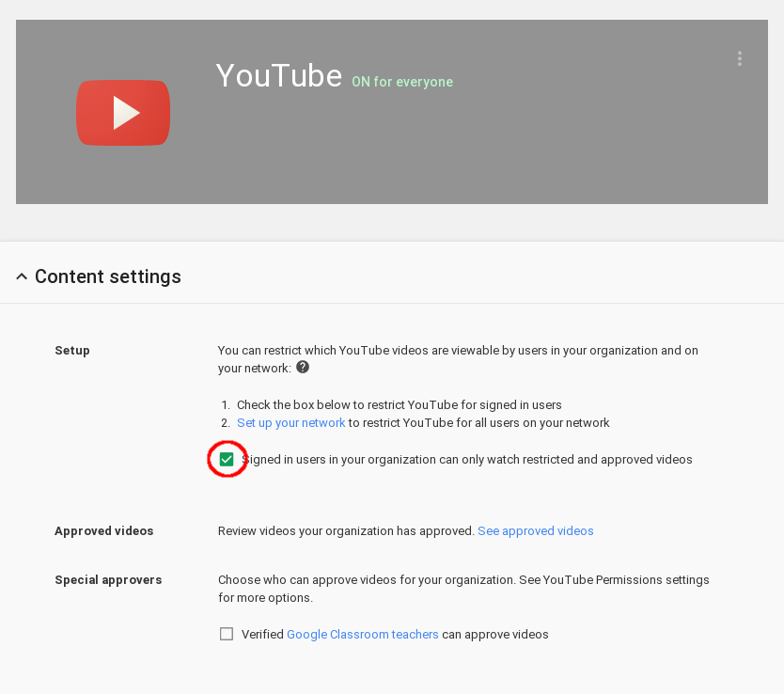The width and height of the screenshot is (784, 694).
Task: Click the signed in users restriction label text
Action: coord(467,460)
